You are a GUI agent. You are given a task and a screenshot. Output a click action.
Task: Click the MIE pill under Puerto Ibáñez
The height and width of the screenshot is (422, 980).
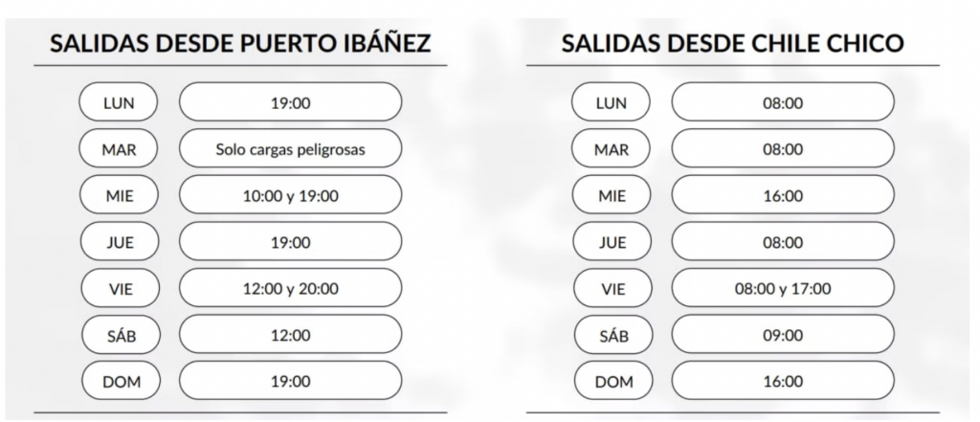click(119, 196)
